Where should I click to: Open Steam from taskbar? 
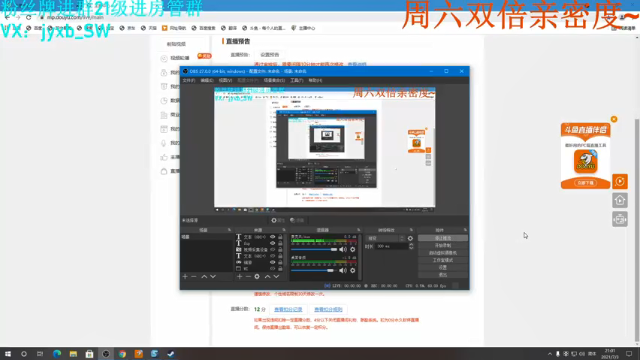171,354
